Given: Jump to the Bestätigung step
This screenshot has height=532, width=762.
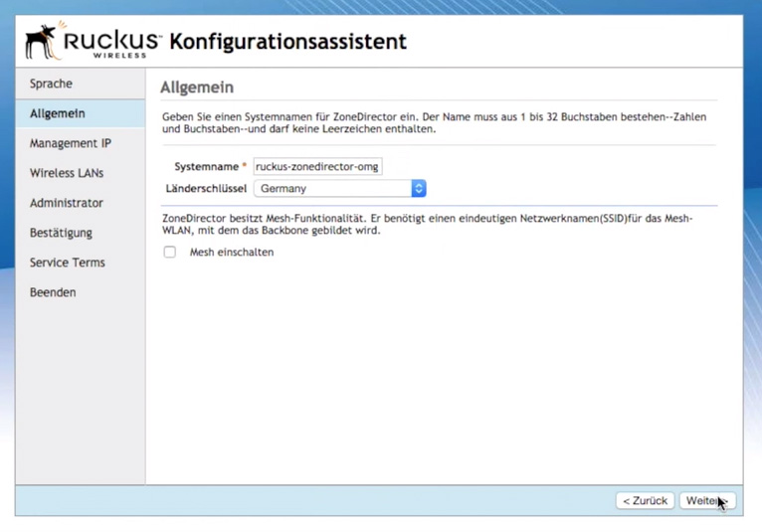Looking at the screenshot, I should pyautogui.click(x=61, y=233).
